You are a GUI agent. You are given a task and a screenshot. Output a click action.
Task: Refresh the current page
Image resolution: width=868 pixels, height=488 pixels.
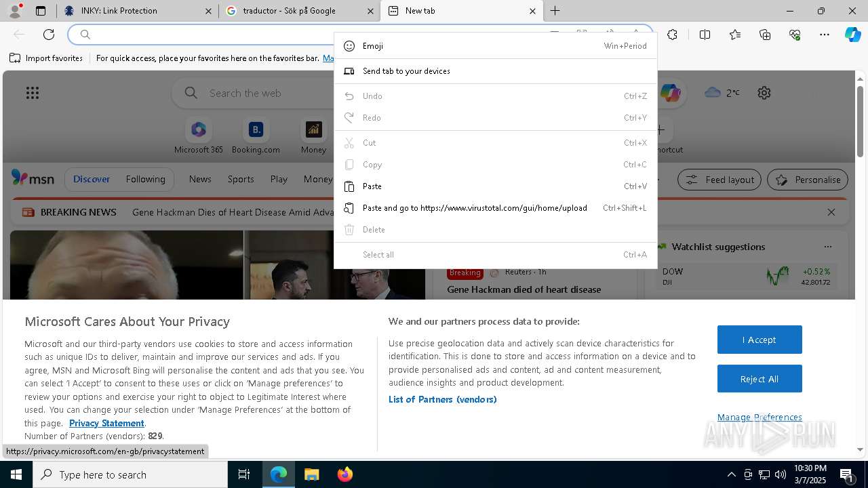click(x=49, y=35)
